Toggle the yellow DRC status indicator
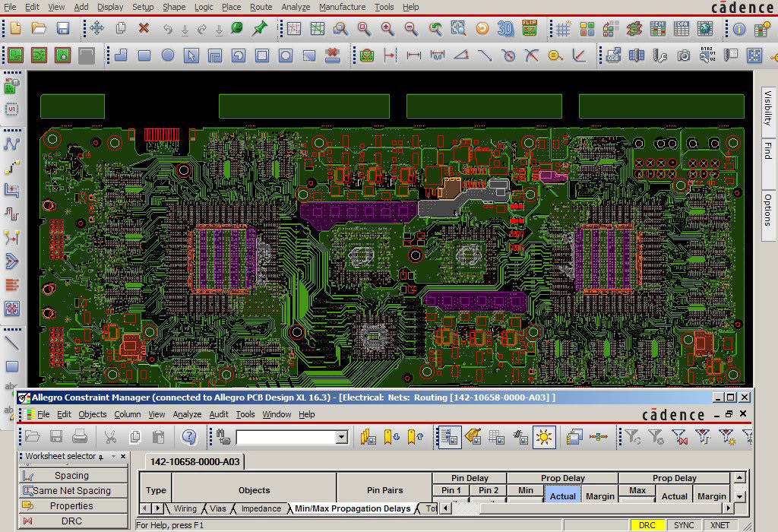 click(647, 524)
